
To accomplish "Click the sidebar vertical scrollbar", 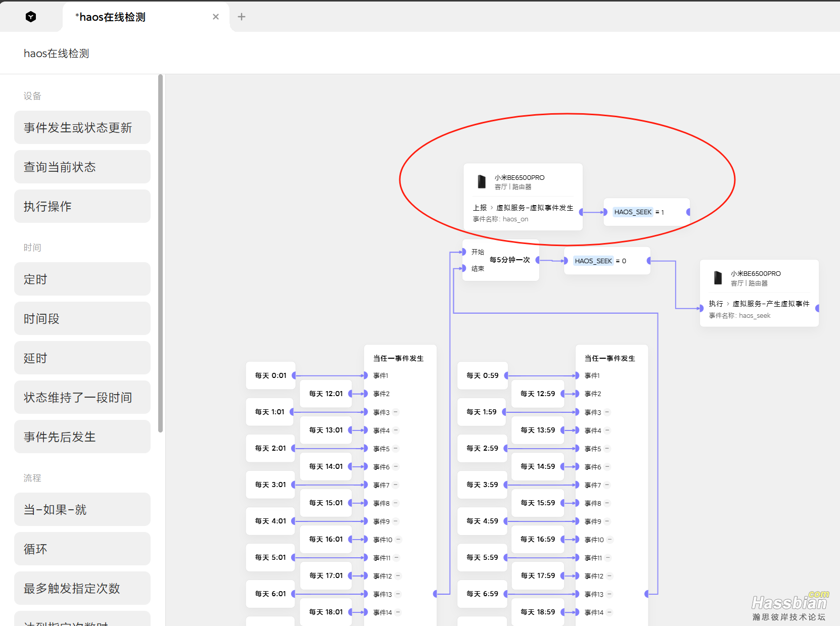I will (161, 254).
